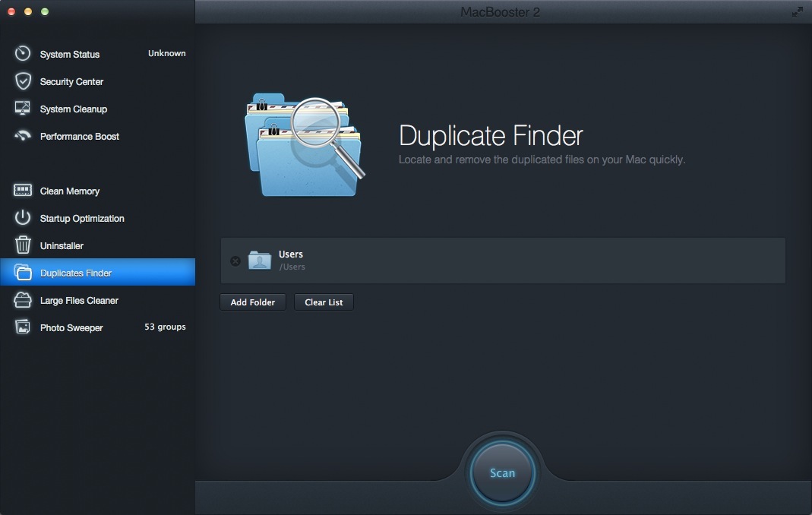The height and width of the screenshot is (515, 812).
Task: Click the yellow minimize window button
Action: click(28, 11)
